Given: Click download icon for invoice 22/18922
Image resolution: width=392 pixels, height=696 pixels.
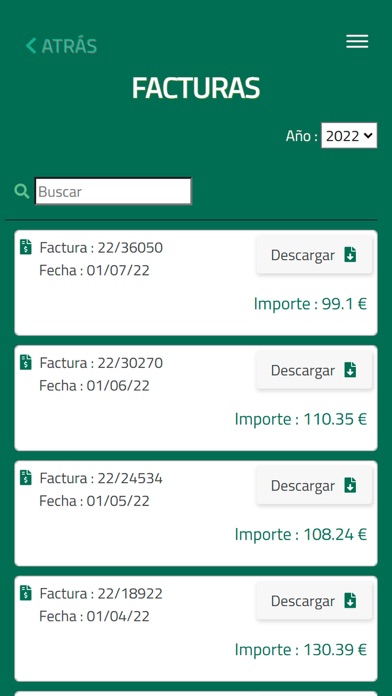Looking at the screenshot, I should click(350, 601).
